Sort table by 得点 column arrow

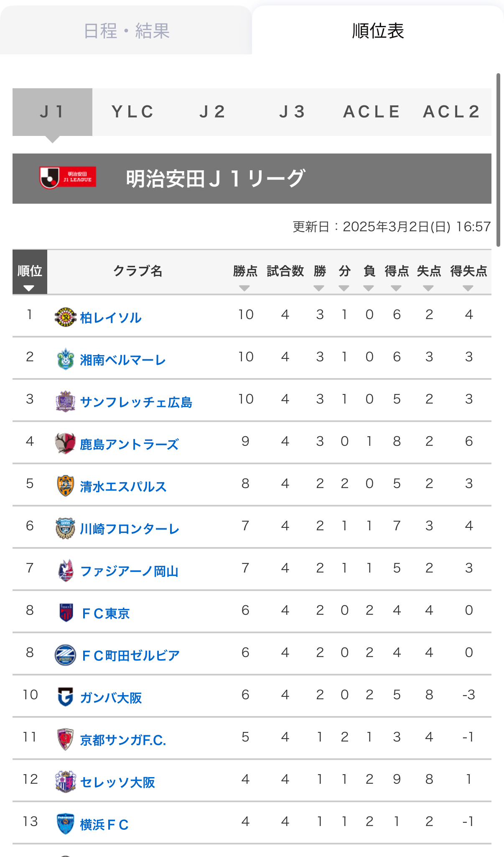point(396,288)
